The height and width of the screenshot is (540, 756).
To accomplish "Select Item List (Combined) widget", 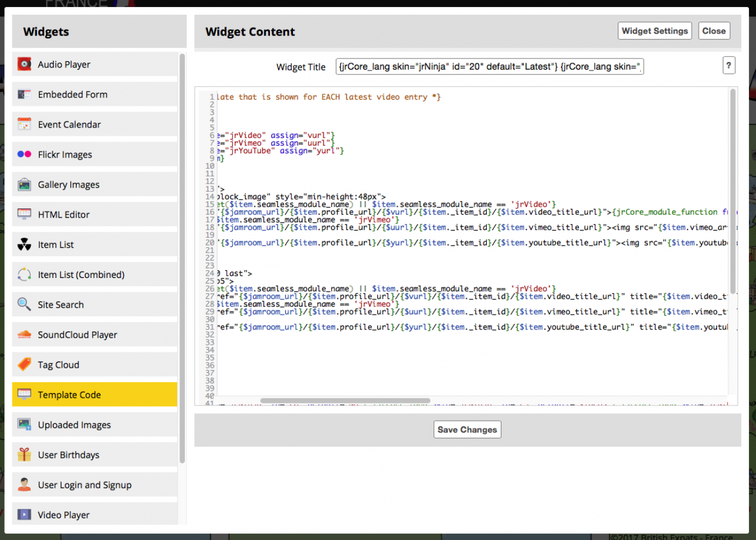I will [x=81, y=275].
